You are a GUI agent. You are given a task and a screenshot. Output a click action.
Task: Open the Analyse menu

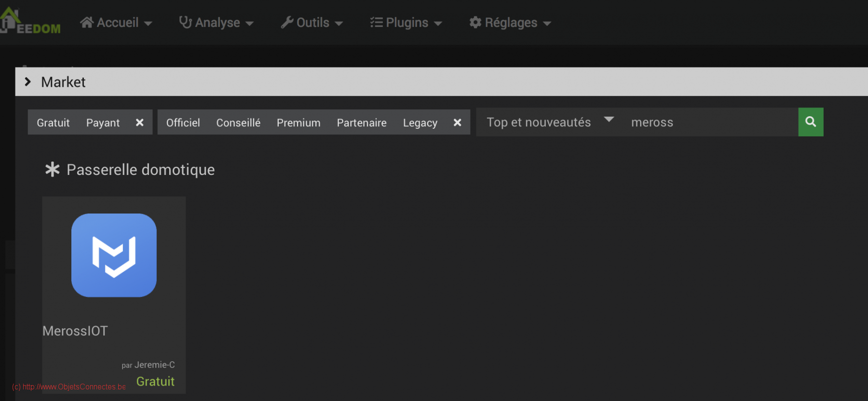(x=216, y=23)
